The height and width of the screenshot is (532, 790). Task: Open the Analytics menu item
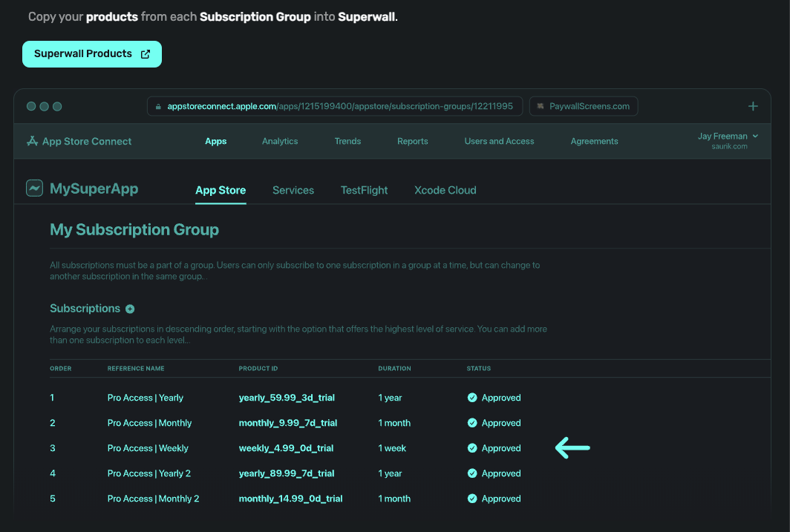[x=280, y=142]
